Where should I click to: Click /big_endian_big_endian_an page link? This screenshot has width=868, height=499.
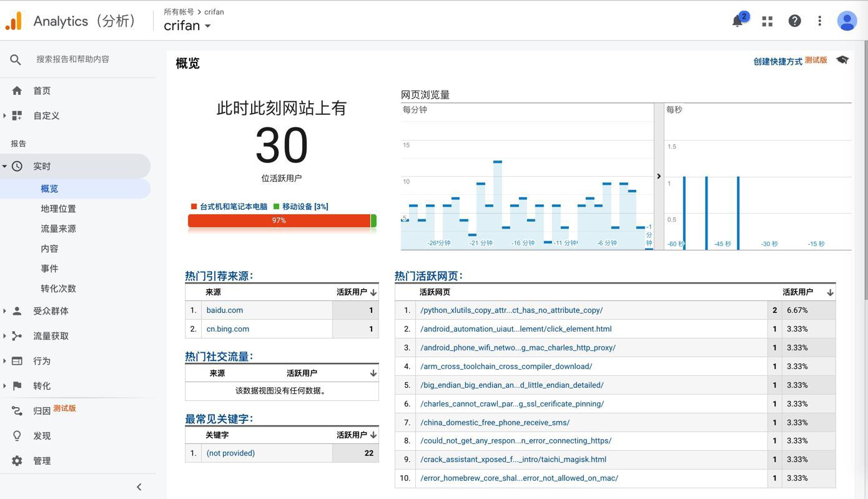pyautogui.click(x=512, y=385)
